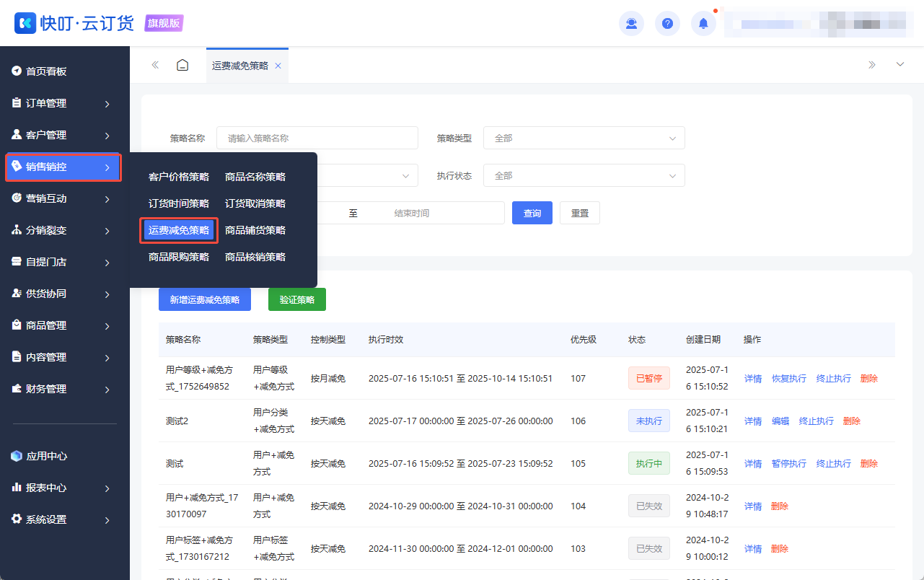Click the 重置 button
This screenshot has height=580, width=924.
pos(580,213)
